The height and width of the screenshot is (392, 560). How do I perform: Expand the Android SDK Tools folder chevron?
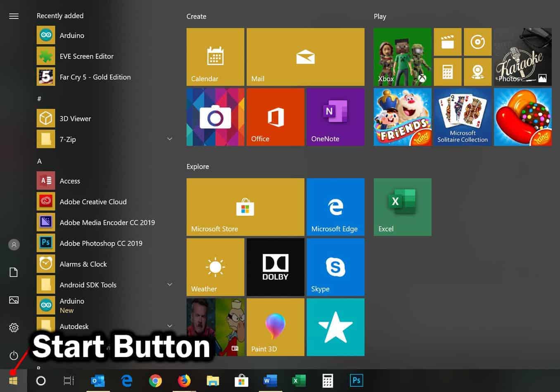[169, 284]
